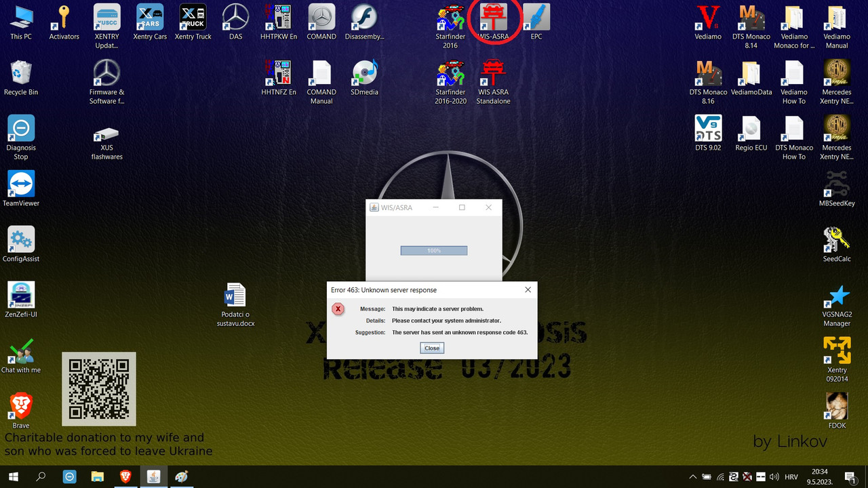
Task: Open the Regio ECU file
Action: click(x=751, y=133)
